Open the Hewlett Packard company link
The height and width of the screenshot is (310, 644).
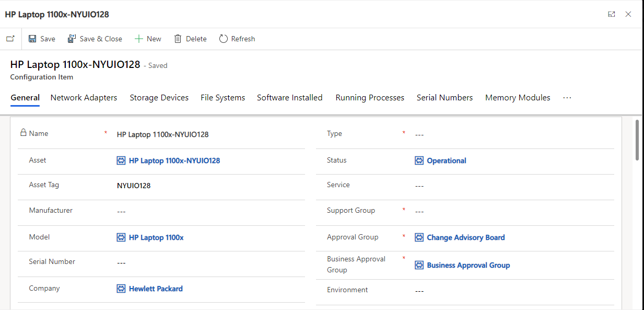pyautogui.click(x=155, y=288)
